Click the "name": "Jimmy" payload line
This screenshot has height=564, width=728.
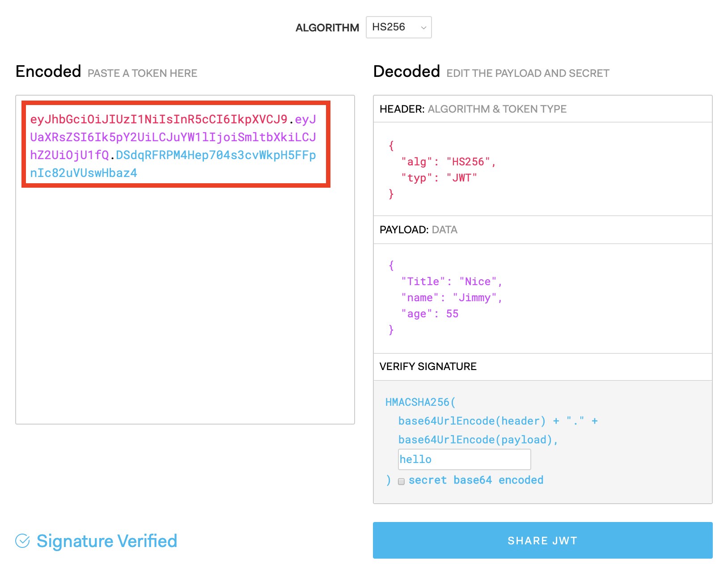(x=452, y=298)
